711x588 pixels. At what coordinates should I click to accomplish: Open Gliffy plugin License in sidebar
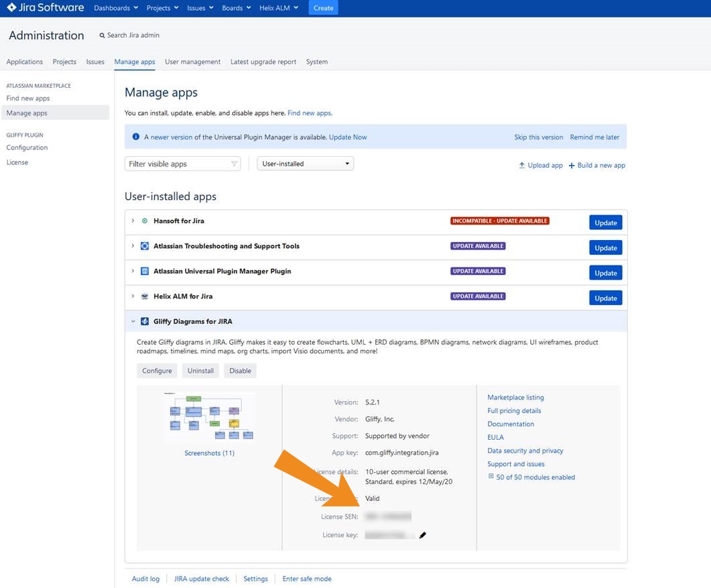(17, 162)
